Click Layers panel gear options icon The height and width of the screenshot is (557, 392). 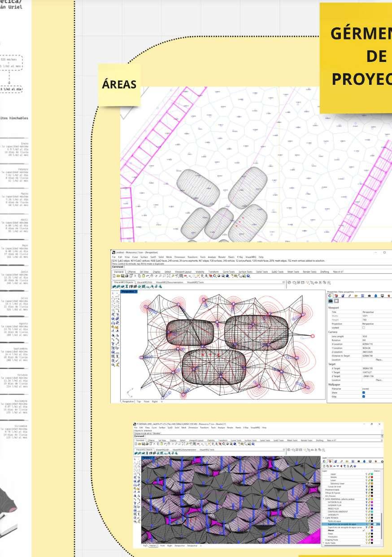tap(383, 461)
